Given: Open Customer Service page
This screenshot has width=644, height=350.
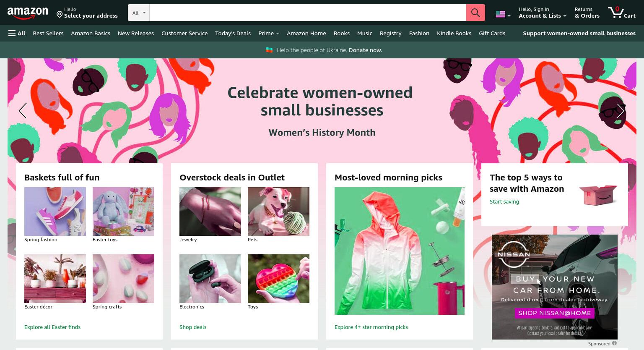Looking at the screenshot, I should [184, 33].
